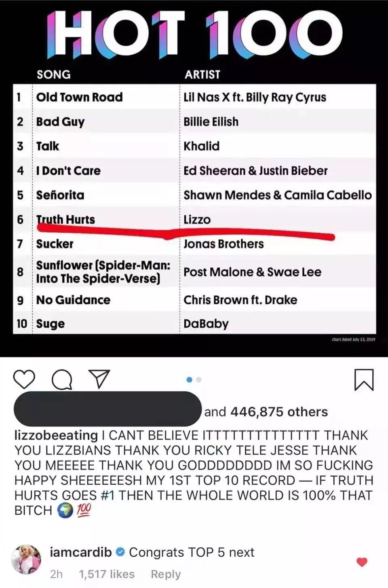The height and width of the screenshot is (588, 388).
Task: Like the post with the heart icon
Action: (x=24, y=379)
